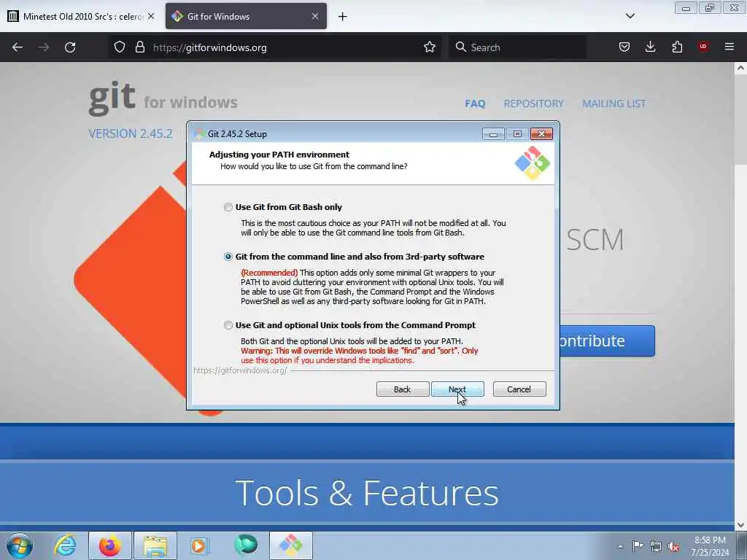Open the Firefox hamburger application menu
The height and width of the screenshot is (560, 747).
coord(729,47)
